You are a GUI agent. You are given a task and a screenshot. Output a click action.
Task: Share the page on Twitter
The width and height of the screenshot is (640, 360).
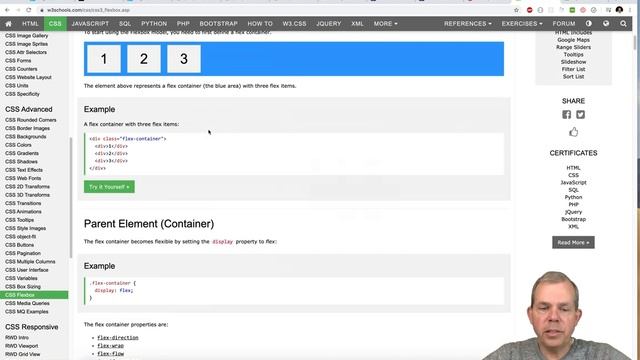[x=580, y=115]
